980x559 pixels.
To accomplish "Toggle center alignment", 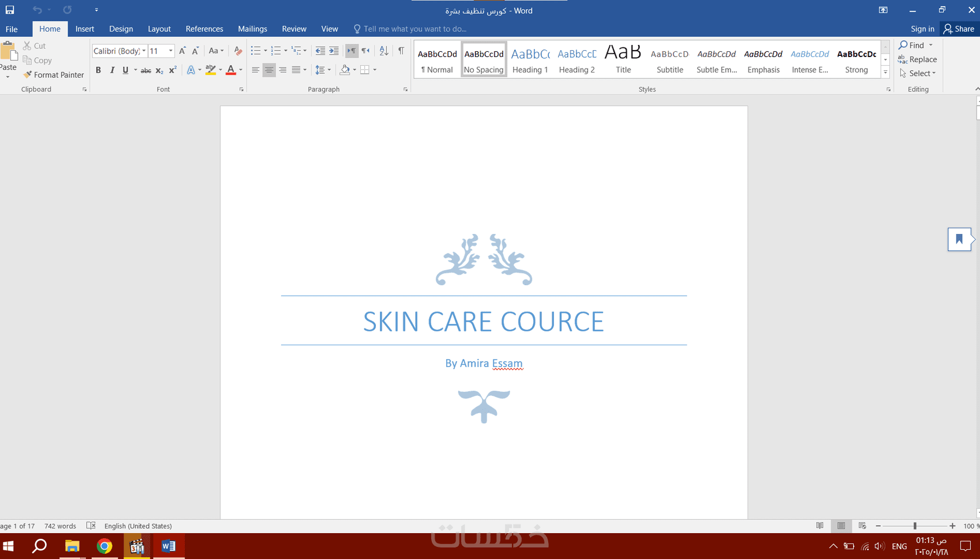I will point(269,70).
